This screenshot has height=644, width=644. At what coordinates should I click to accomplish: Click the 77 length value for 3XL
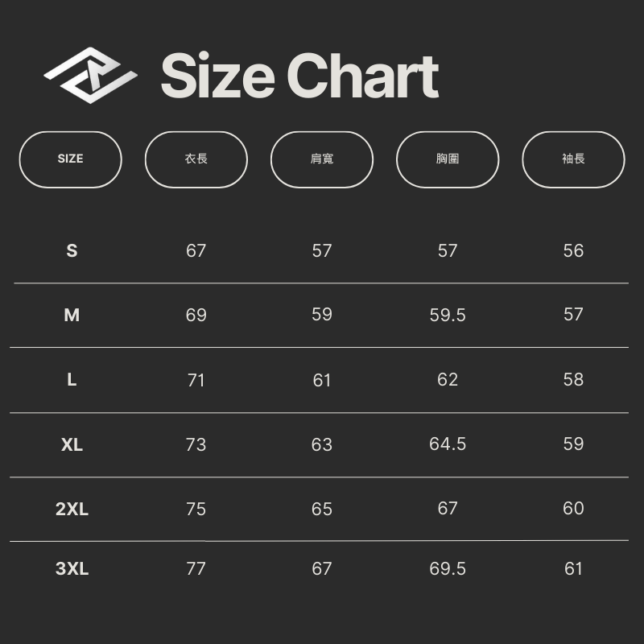click(196, 568)
